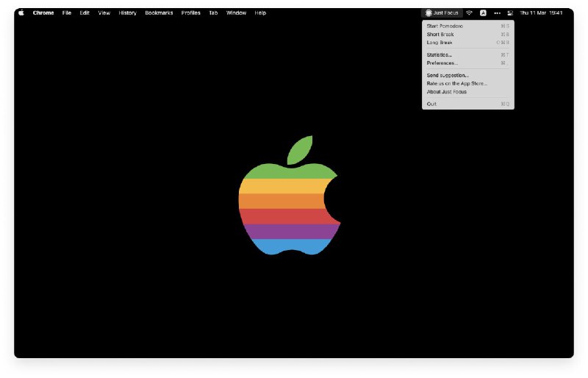
Task: Choose Short Break in the dropdown
Action: pos(440,35)
